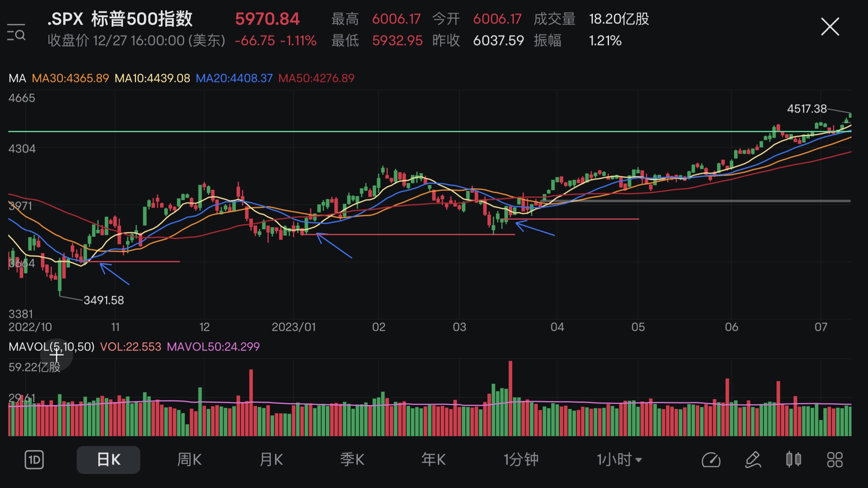Tap the 2023/01 date axis label
The width and height of the screenshot is (868, 488).
click(294, 327)
